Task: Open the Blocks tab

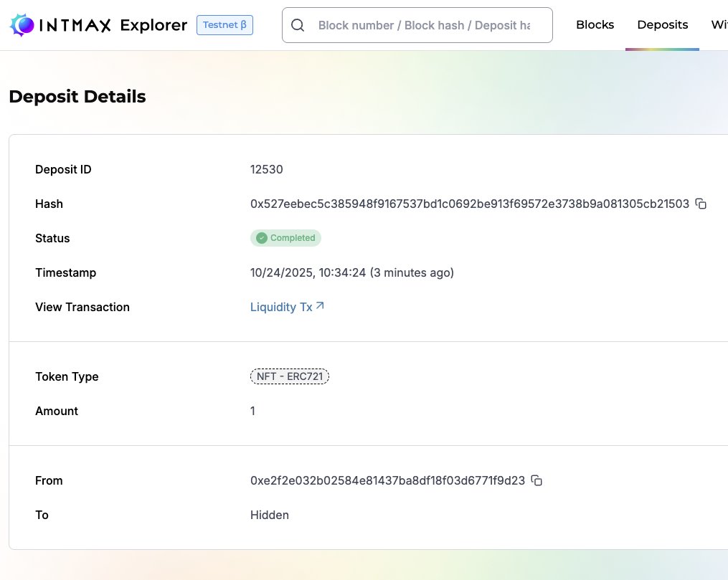Action: tap(595, 25)
